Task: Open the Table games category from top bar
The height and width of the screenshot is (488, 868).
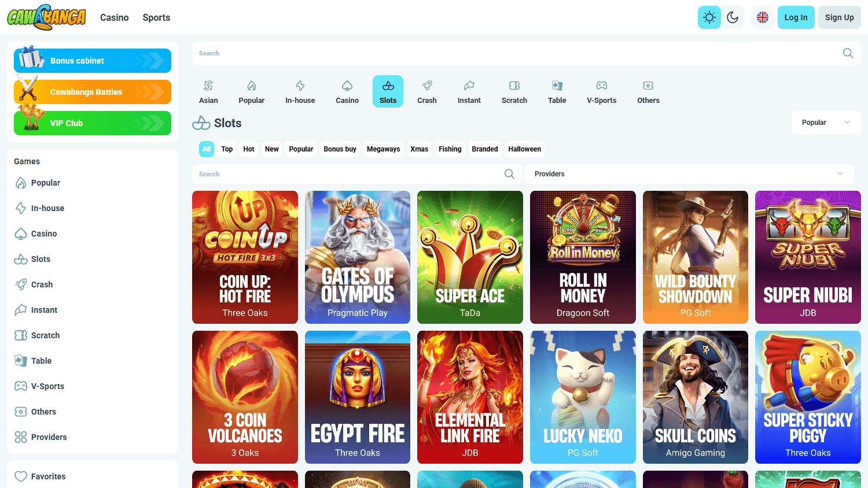Action: [557, 91]
